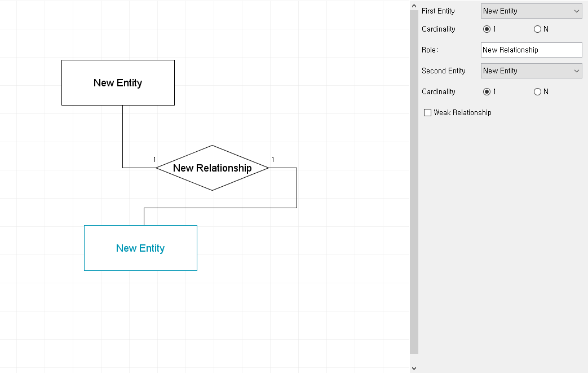Select the blue highlighted New Entity rectangle
The height and width of the screenshot is (373, 588).
coord(140,248)
